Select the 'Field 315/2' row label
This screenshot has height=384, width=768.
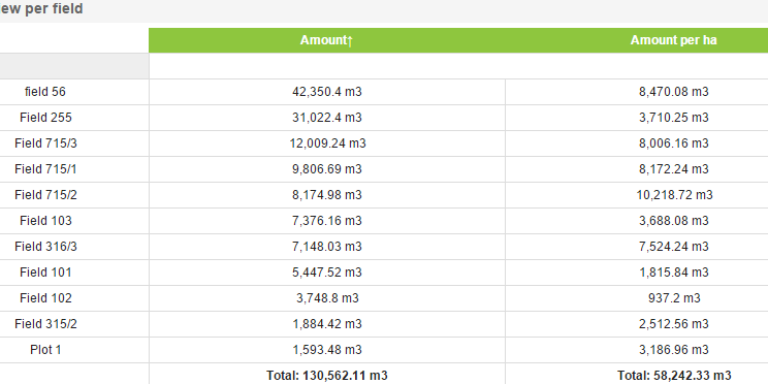pyautogui.click(x=46, y=324)
